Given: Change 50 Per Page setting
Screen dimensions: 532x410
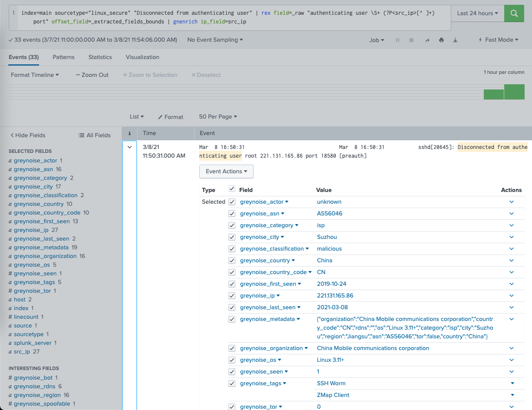Looking at the screenshot, I should [218, 116].
